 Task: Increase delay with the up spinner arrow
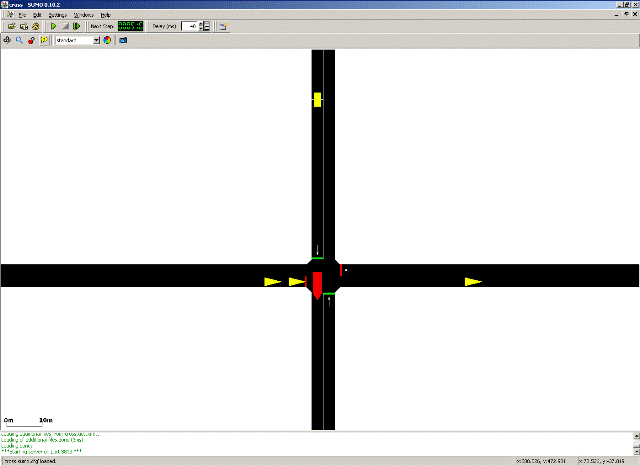coord(201,24)
